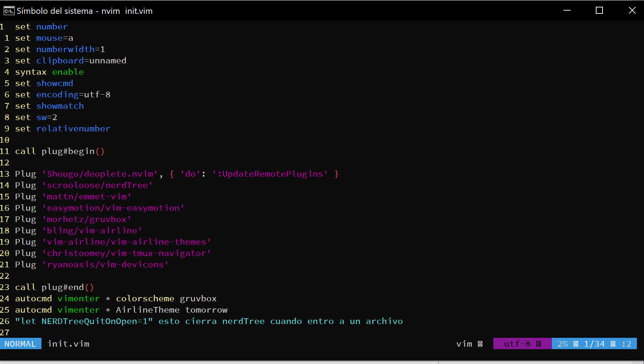Click the 'ryanoasis/vim-devicons' plugin line
Screen dimensions: 644x364
[x=92, y=265]
